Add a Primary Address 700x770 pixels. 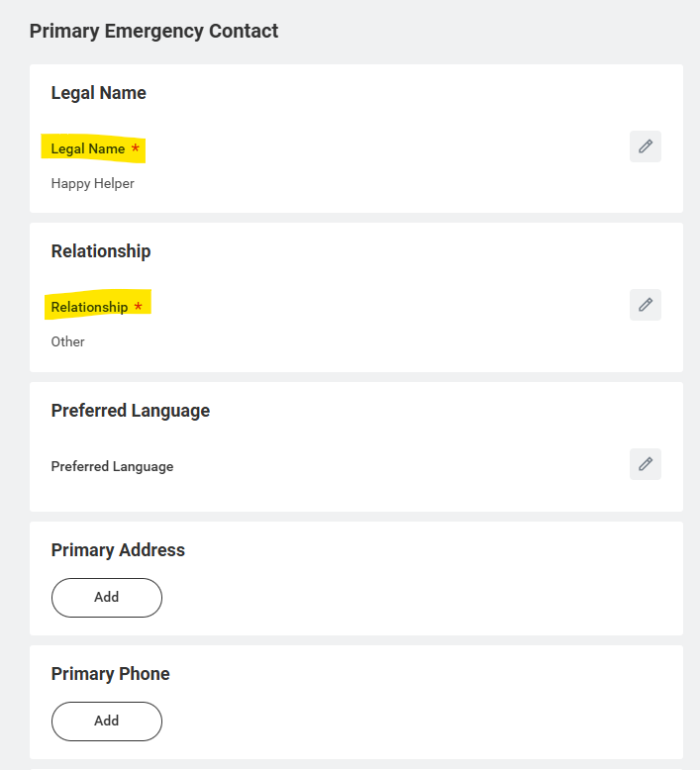click(106, 598)
